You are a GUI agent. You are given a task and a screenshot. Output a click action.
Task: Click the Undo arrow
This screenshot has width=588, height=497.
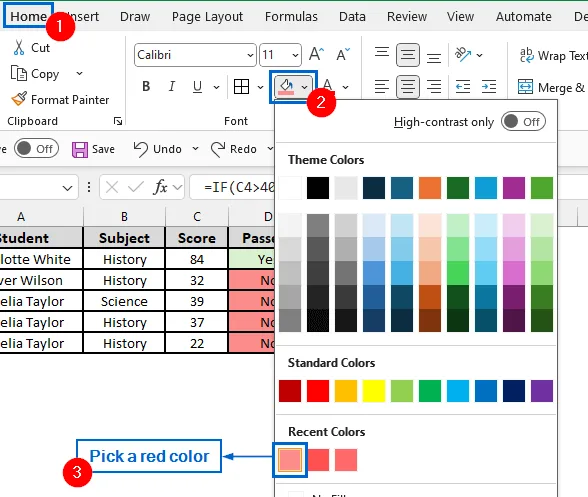[x=140, y=149]
